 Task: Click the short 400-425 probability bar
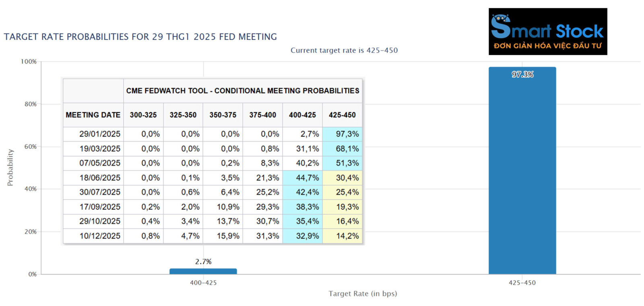point(203,271)
